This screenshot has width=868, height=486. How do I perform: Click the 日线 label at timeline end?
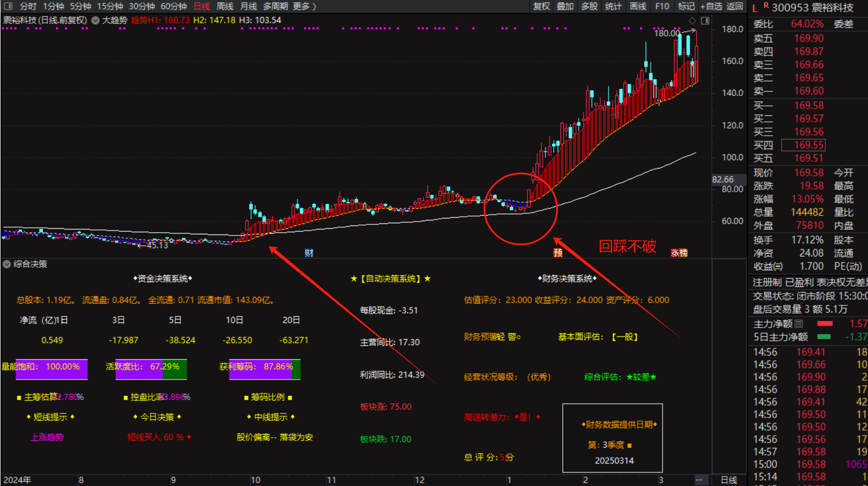[728, 480]
